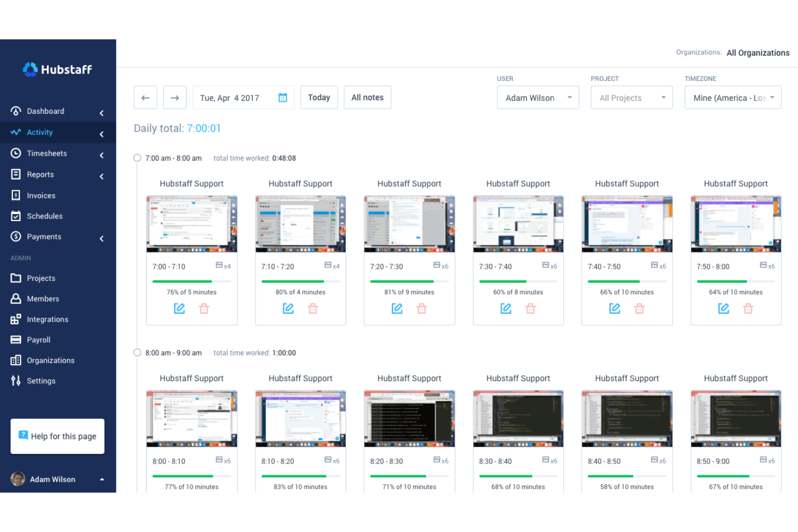The width and height of the screenshot is (798, 532).
Task: Click the Adam Wilson profile avatar
Action: click(18, 479)
